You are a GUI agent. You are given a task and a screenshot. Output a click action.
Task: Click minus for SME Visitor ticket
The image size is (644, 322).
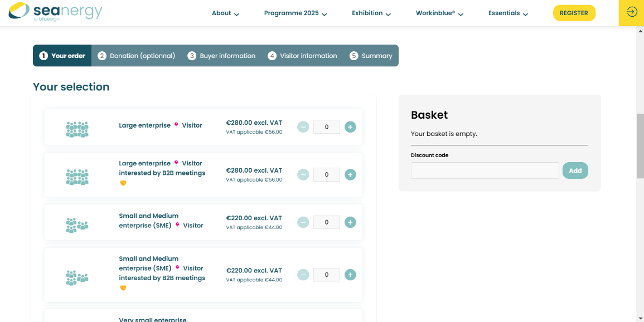pyautogui.click(x=303, y=222)
